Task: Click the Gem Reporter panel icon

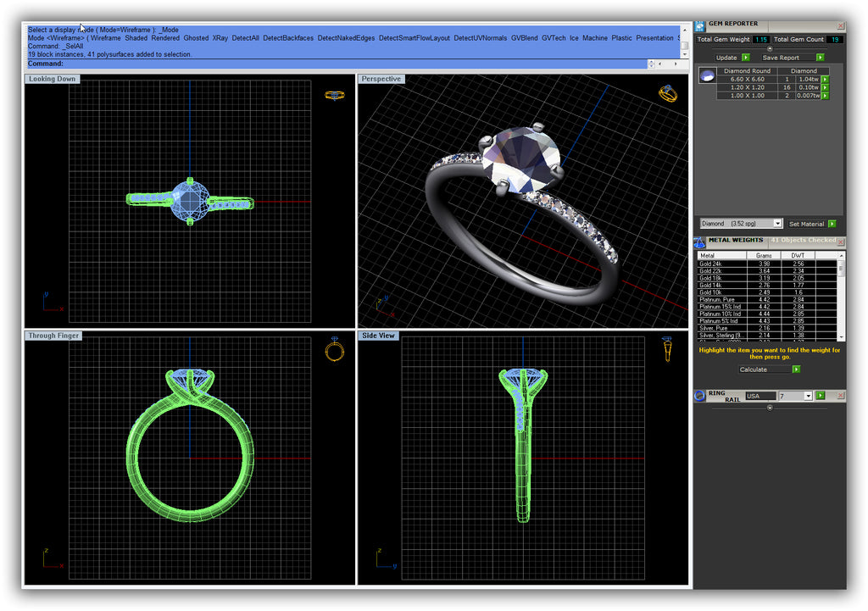Action: 701,25
